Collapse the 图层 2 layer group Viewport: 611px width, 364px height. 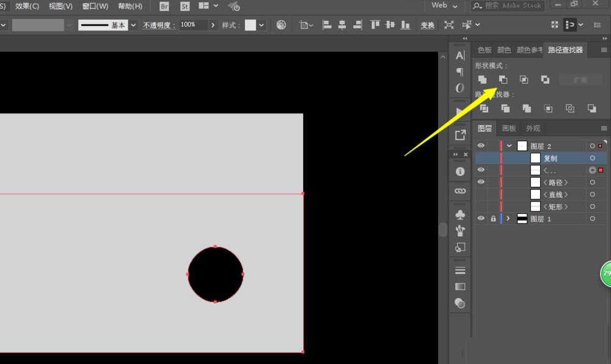click(509, 146)
